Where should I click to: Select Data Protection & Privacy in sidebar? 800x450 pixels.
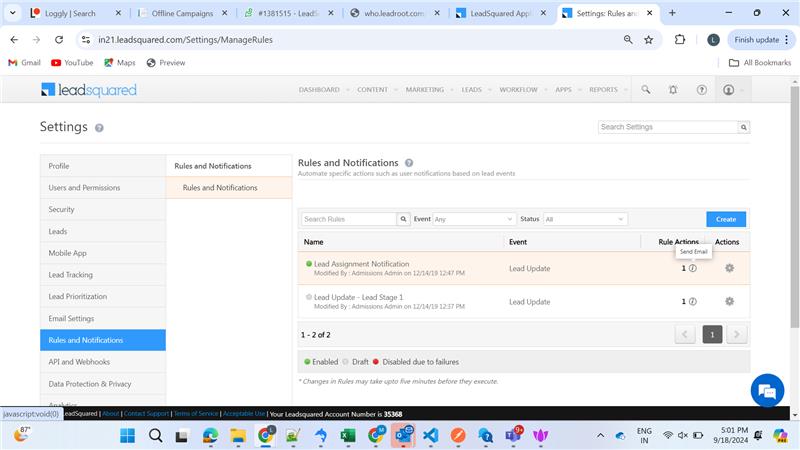click(103, 384)
